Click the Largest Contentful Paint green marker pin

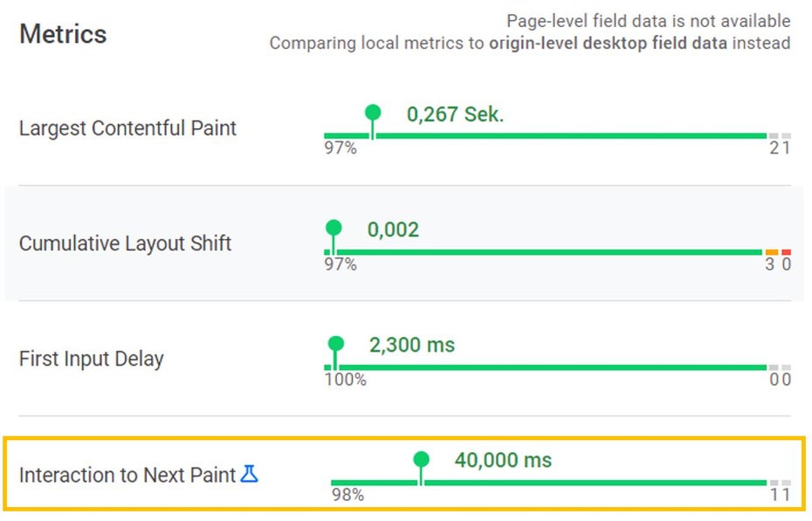pyautogui.click(x=373, y=113)
